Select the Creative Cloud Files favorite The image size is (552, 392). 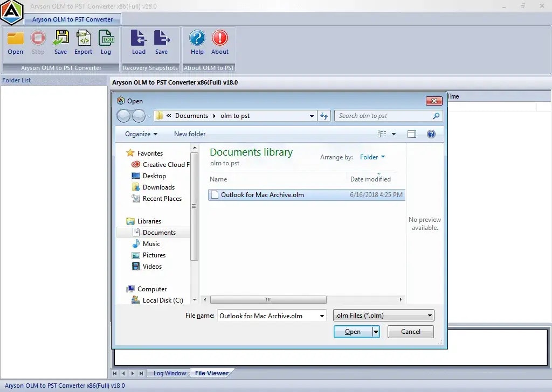tap(160, 165)
